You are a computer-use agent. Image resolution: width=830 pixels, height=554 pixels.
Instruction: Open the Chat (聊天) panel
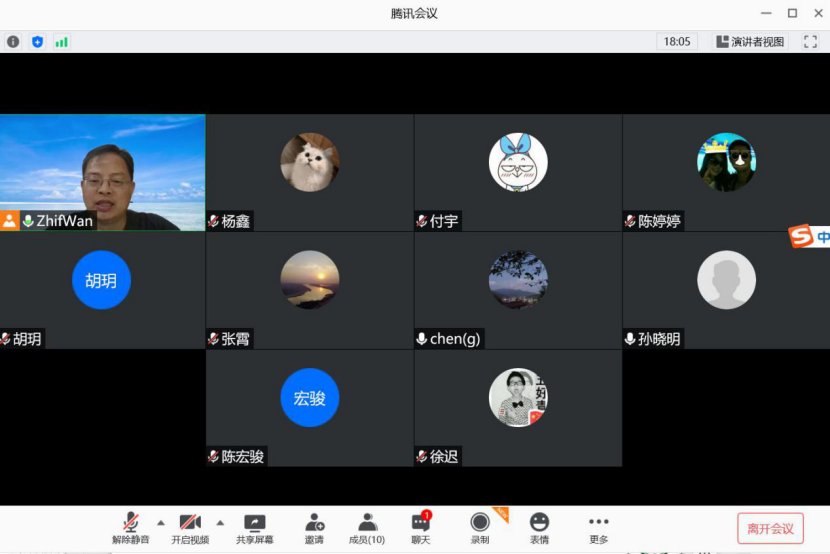pos(421,529)
